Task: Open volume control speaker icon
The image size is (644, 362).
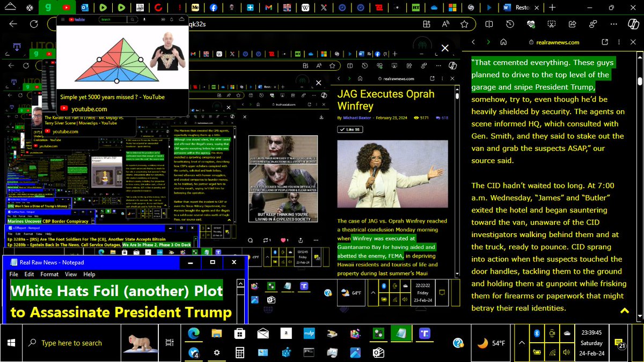Action: pyautogui.click(x=567, y=352)
